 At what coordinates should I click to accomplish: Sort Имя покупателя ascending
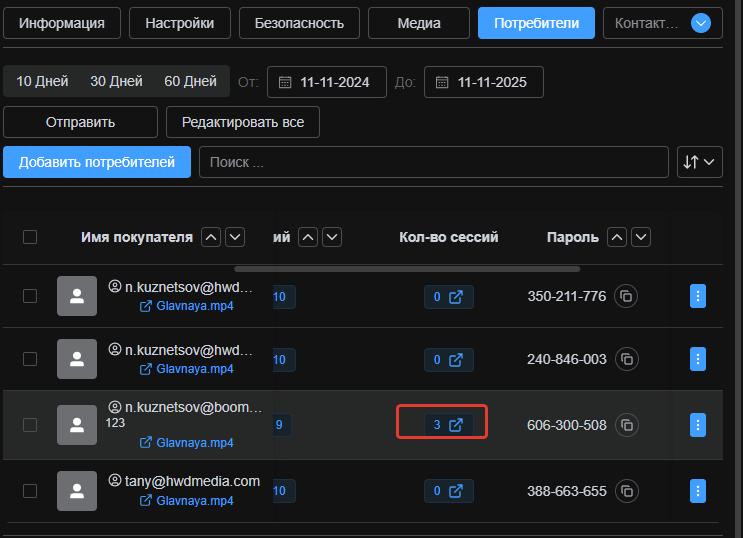pos(211,237)
